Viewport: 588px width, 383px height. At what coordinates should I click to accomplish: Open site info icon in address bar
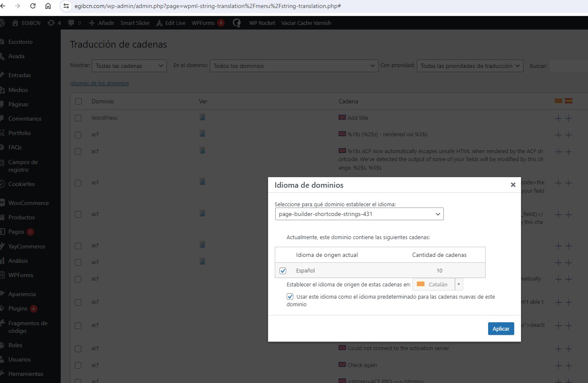[x=66, y=6]
